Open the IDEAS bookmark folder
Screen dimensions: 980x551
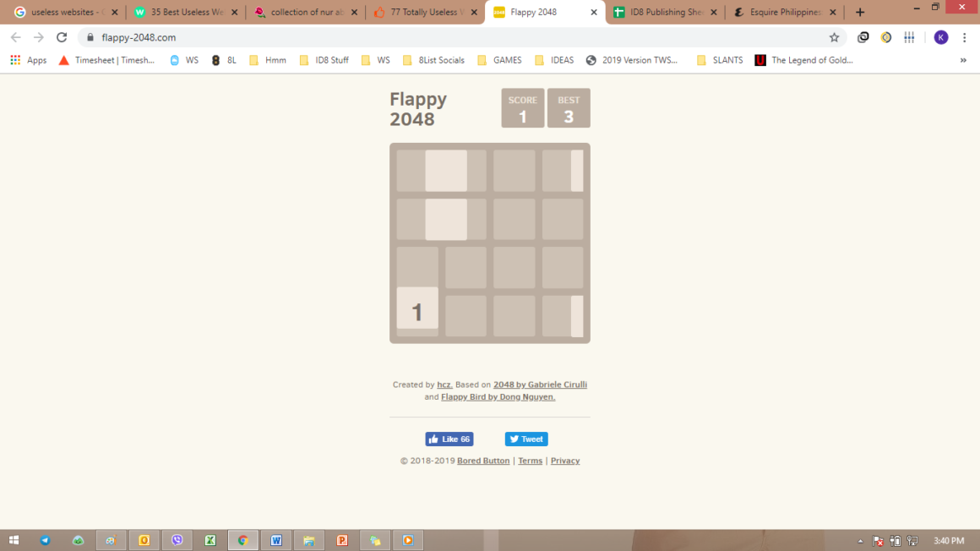[x=554, y=60]
